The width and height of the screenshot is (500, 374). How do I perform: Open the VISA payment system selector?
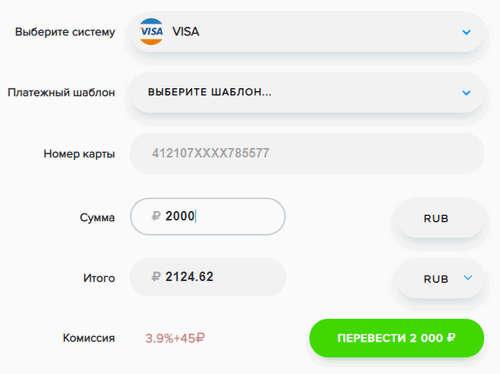point(307,32)
